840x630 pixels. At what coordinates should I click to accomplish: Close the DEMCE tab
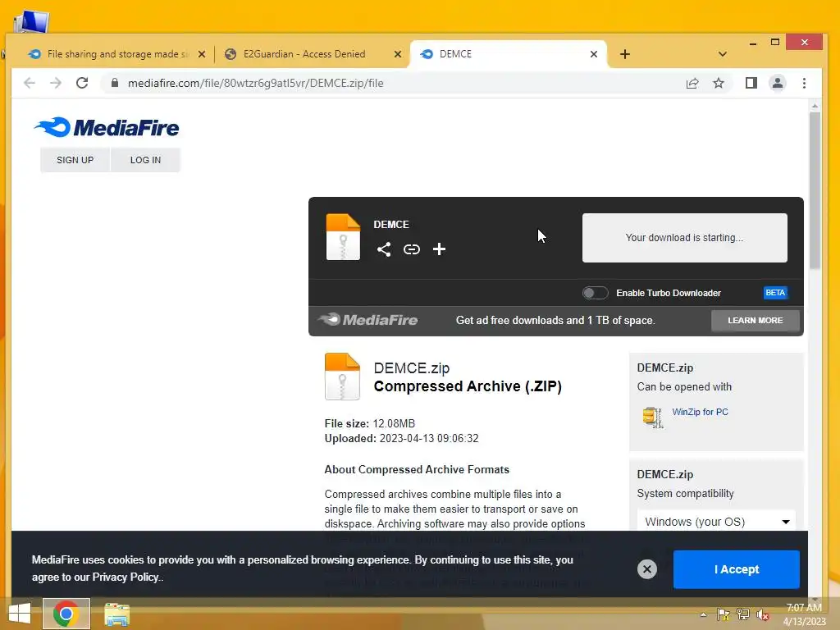point(594,54)
